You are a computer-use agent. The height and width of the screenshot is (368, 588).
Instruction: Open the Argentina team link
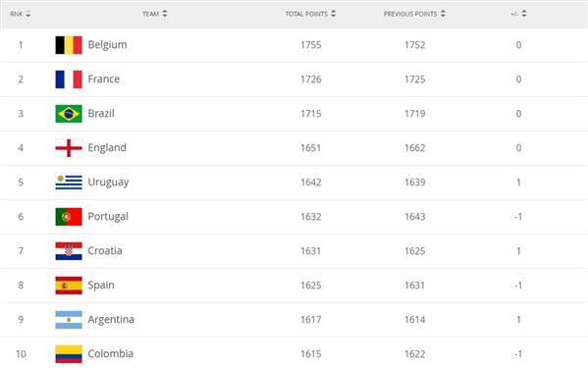coord(111,320)
